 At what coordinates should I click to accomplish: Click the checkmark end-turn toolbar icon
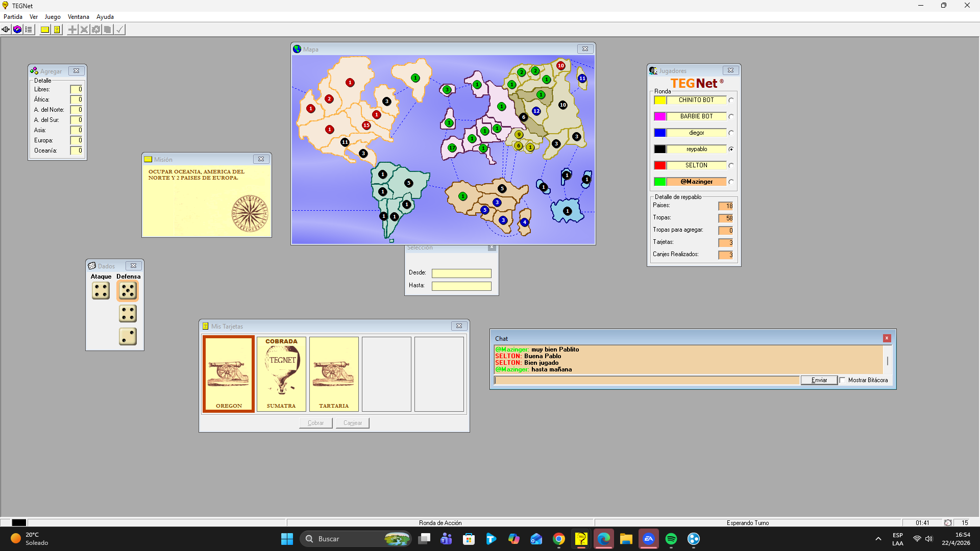119,30
